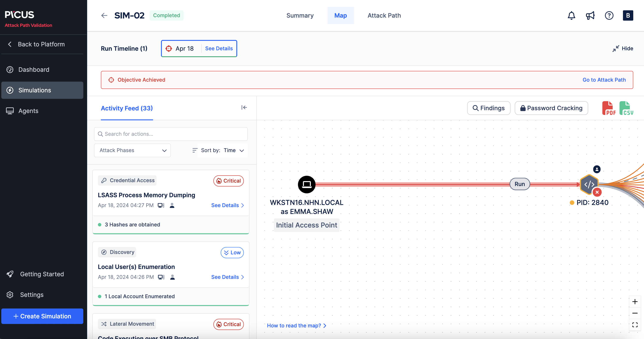Open the Attack Phases dropdown
The image size is (644, 339).
[x=132, y=150]
